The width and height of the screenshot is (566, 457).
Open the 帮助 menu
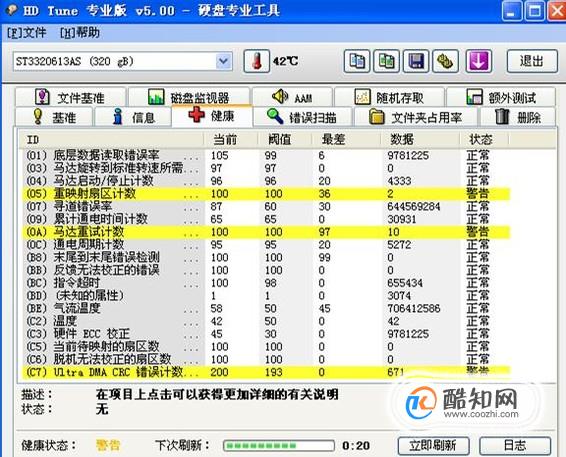pyautogui.click(x=79, y=33)
